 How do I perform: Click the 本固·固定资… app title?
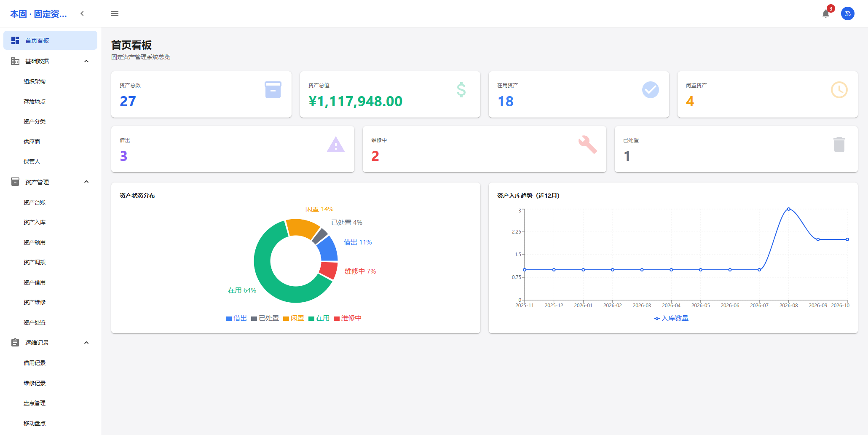coord(38,14)
